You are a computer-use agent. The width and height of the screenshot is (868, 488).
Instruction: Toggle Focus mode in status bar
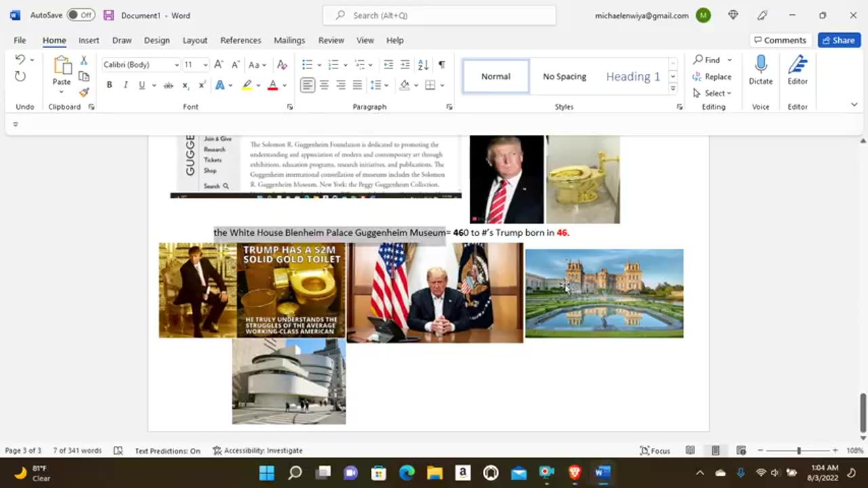coord(655,450)
